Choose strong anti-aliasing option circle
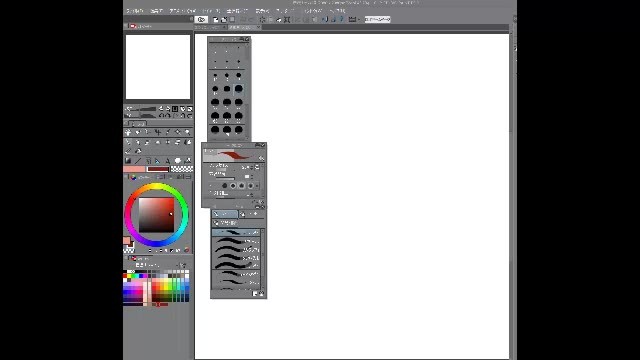 tap(250, 186)
